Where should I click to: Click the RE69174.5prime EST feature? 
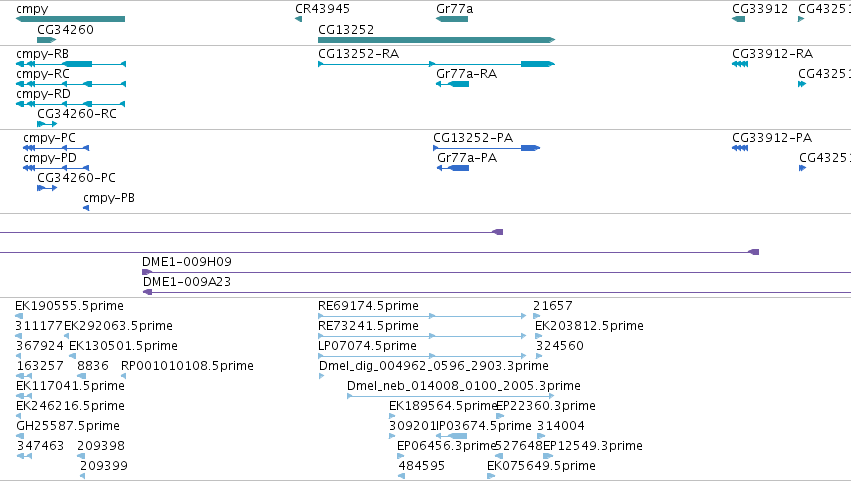coord(422,316)
